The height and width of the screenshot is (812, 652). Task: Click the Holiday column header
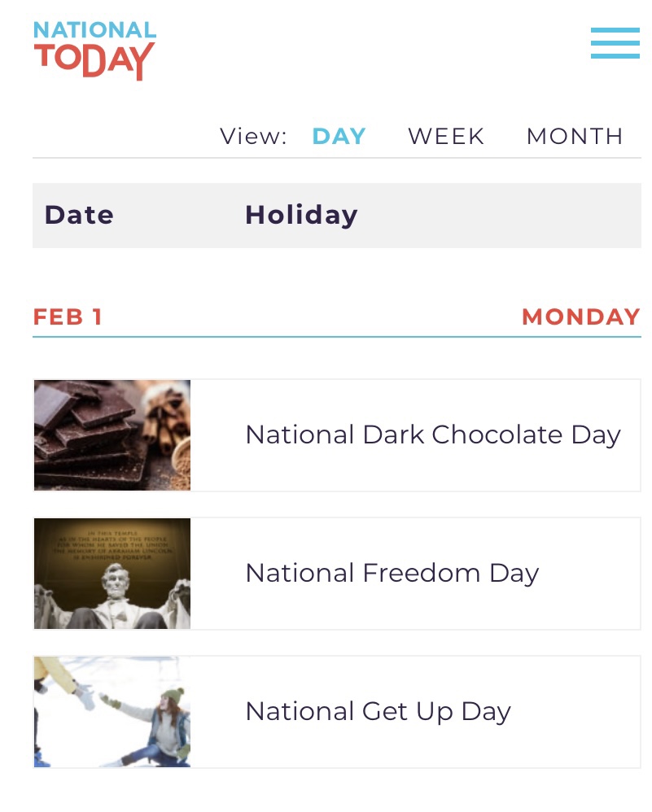tap(301, 215)
